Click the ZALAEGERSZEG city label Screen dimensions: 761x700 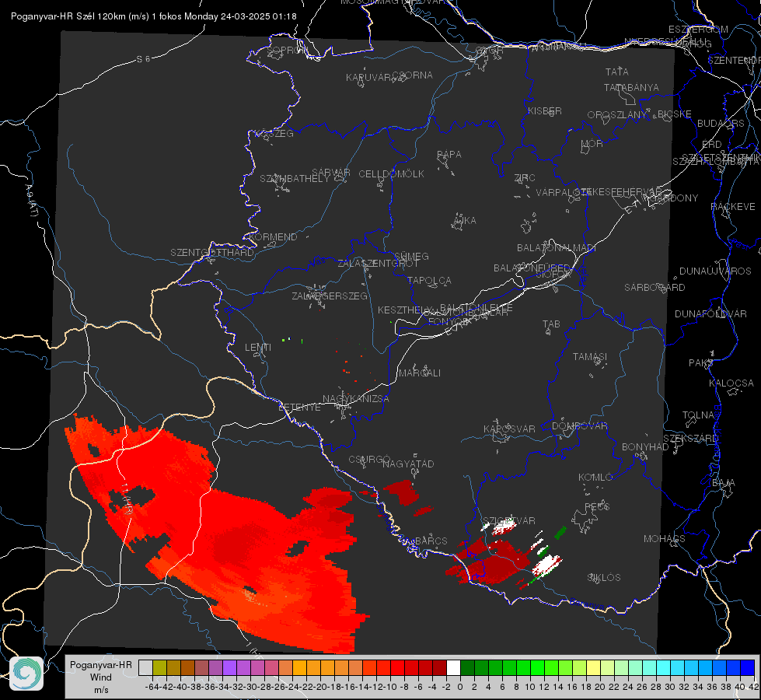point(330,296)
